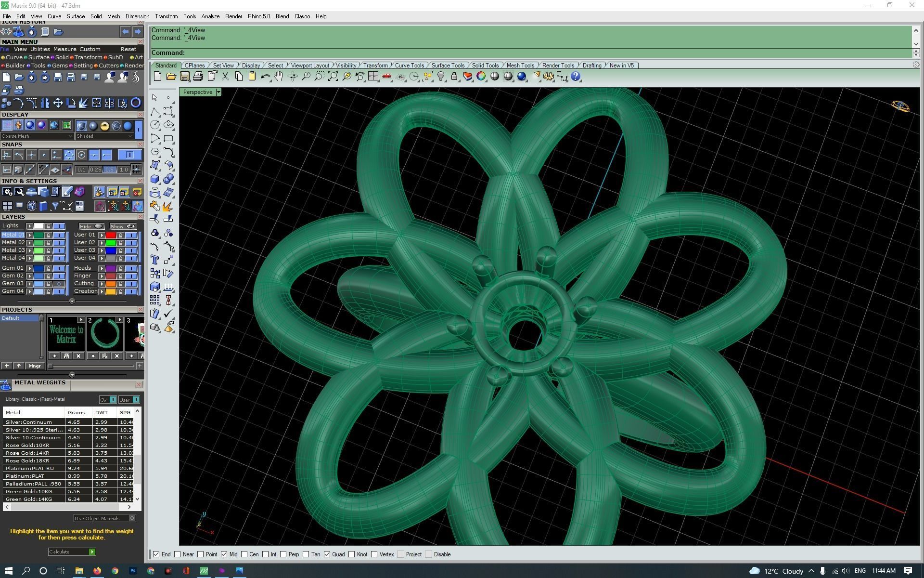Click the padlock Lock objects icon
This screenshot has width=924, height=578.
pyautogui.click(x=454, y=77)
